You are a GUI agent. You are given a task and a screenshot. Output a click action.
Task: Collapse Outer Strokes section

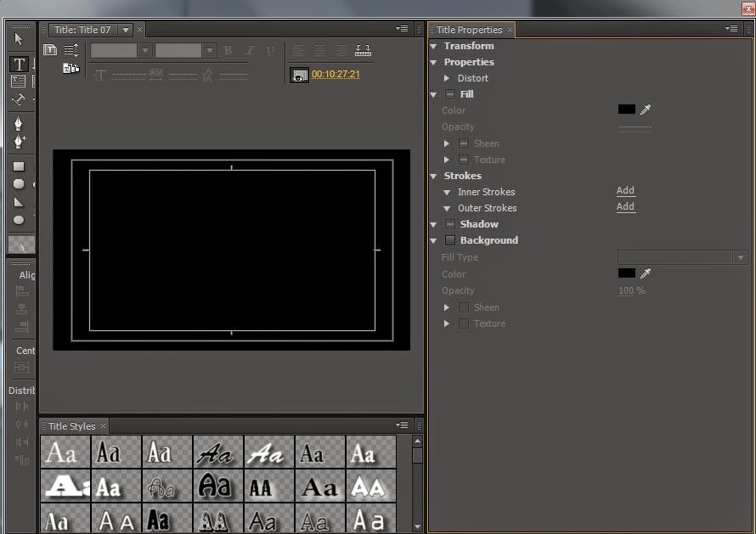click(x=447, y=209)
